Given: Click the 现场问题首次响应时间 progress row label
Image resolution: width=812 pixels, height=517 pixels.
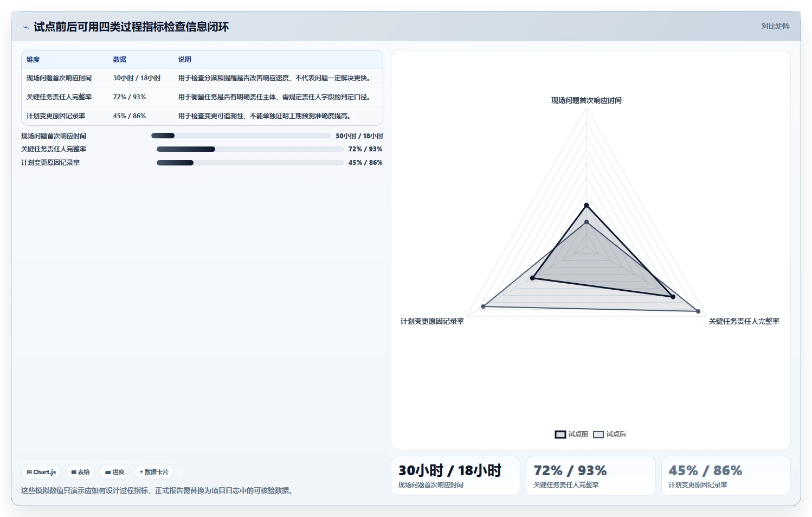Looking at the screenshot, I should (54, 136).
